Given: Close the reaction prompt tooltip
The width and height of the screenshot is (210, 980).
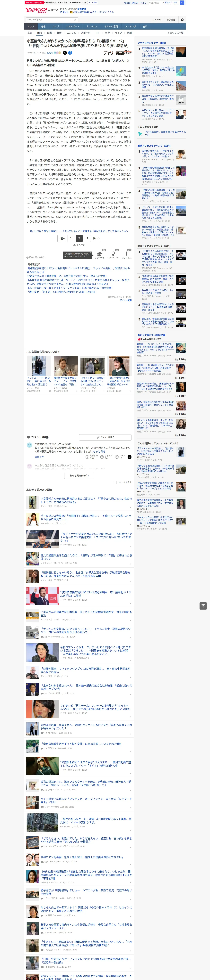Looking at the screenshot, I should [91, 253].
